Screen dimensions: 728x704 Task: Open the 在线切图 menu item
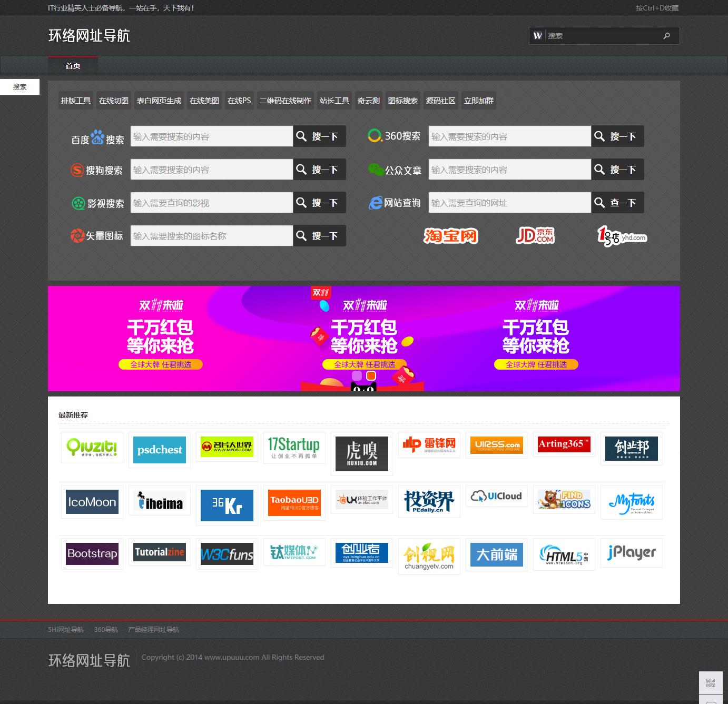coord(114,101)
